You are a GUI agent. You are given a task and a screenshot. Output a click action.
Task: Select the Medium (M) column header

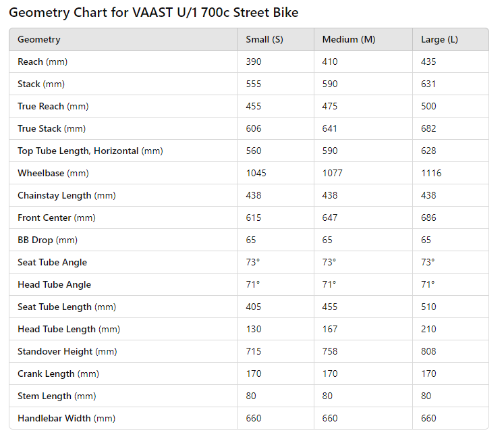(x=348, y=39)
